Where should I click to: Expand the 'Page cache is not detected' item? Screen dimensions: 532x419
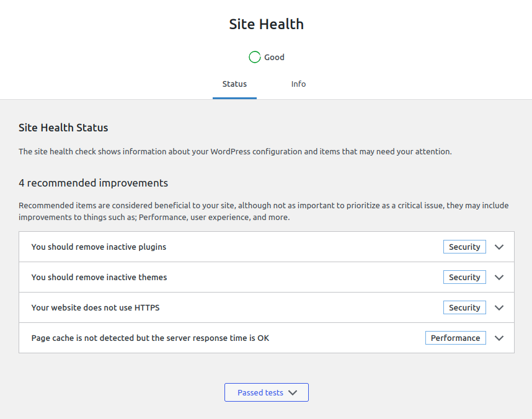(x=150, y=338)
